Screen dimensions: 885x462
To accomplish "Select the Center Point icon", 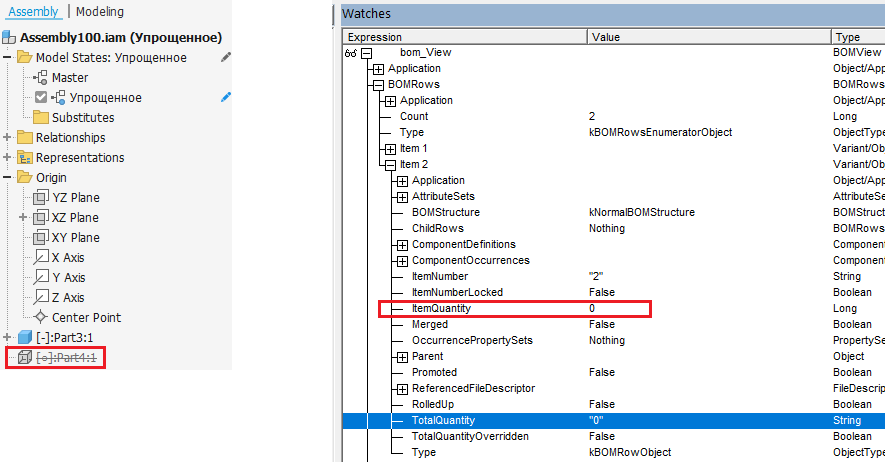I will tap(41, 318).
